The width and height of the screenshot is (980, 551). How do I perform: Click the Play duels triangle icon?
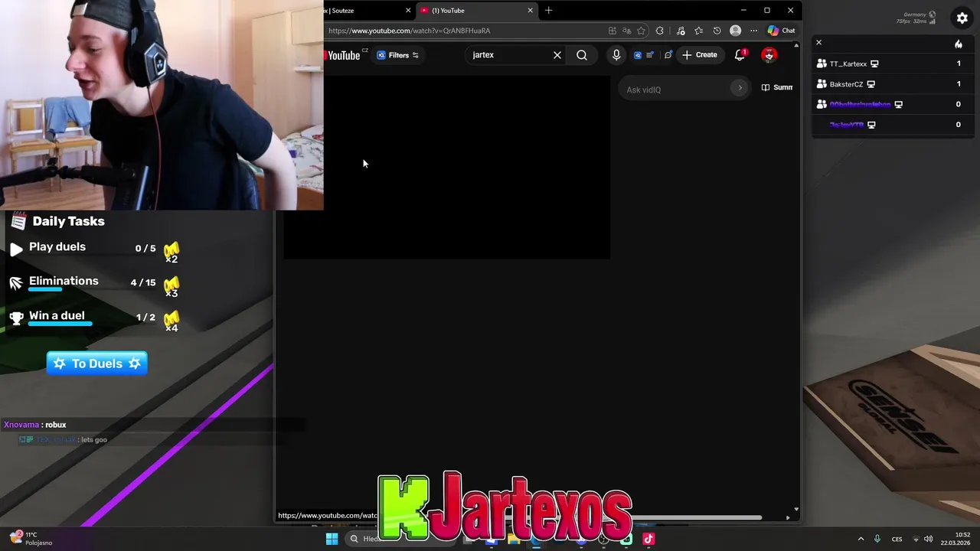tap(16, 249)
